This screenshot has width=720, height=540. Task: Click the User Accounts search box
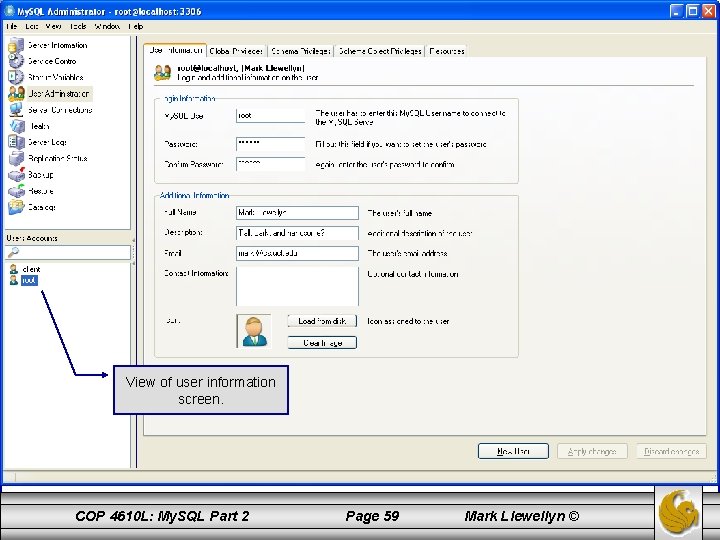pos(68,252)
